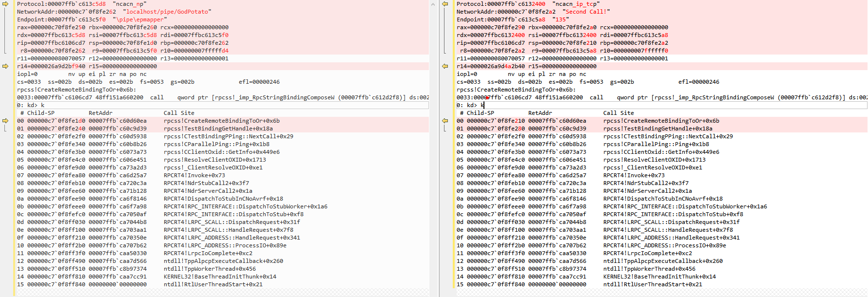Click the "Second Call!" string
The width and height of the screenshot is (868, 297).
coord(587,12)
